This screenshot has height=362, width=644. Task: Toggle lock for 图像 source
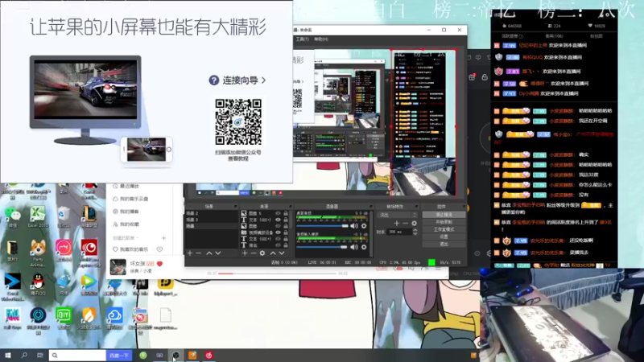point(286,226)
